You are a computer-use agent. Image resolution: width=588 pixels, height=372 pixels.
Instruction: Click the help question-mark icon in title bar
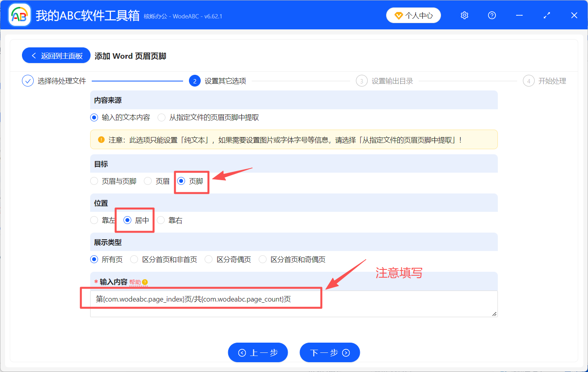[x=492, y=15]
